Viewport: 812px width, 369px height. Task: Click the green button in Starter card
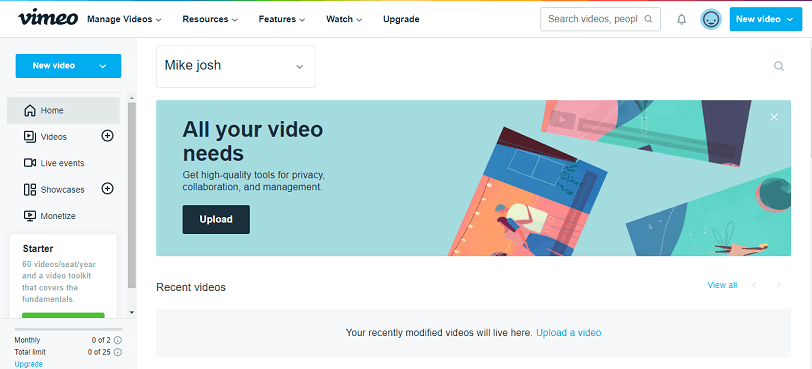pos(63,315)
